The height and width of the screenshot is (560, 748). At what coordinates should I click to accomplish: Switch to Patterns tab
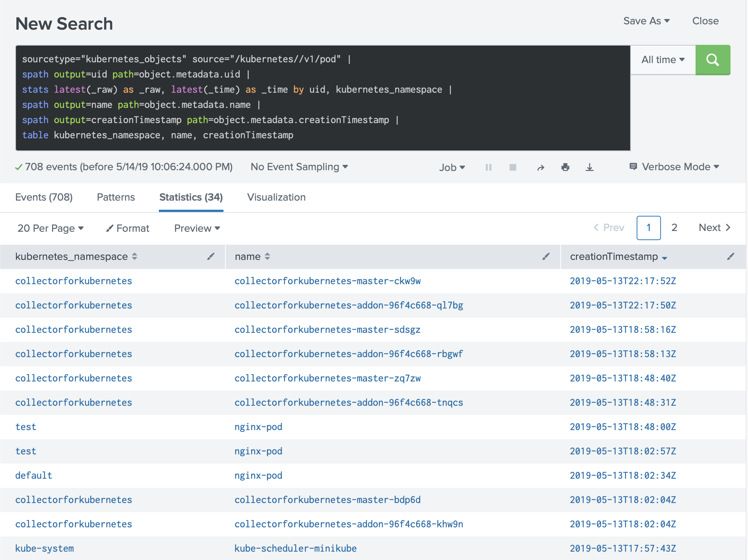(116, 197)
